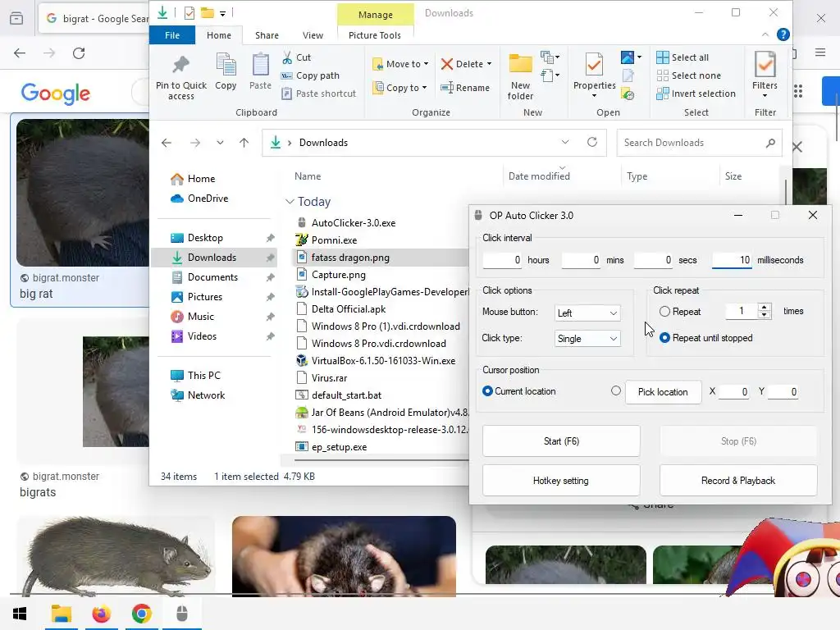Go back in File Explorer navigation
840x630 pixels.
(x=167, y=143)
